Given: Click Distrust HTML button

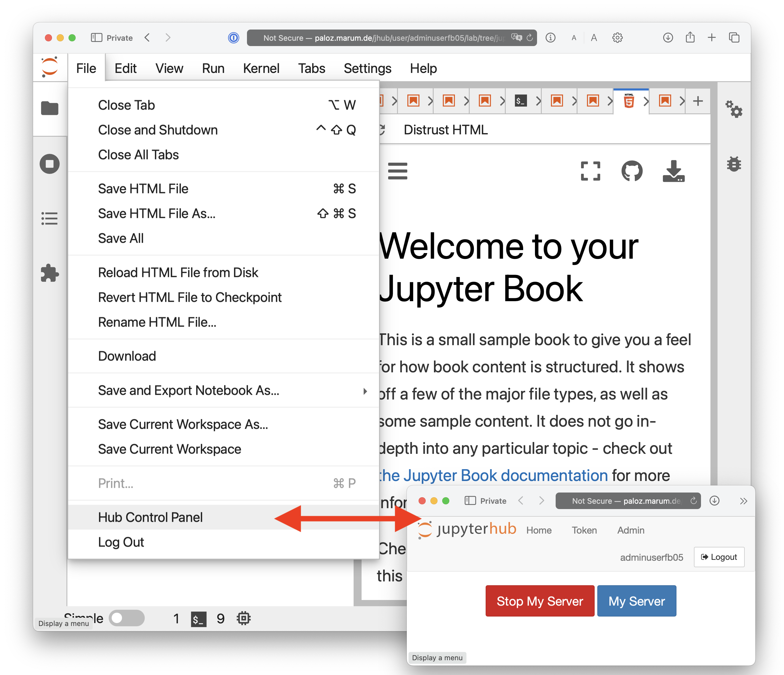Looking at the screenshot, I should tap(446, 130).
